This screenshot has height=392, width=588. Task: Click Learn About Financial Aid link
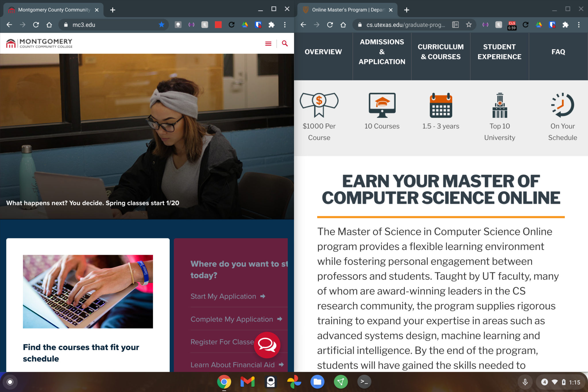coord(237,365)
